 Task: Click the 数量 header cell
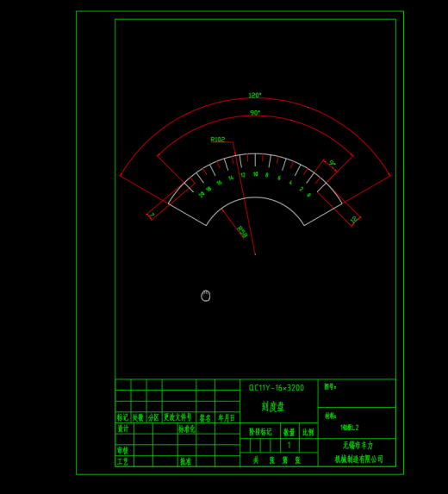tap(289, 432)
